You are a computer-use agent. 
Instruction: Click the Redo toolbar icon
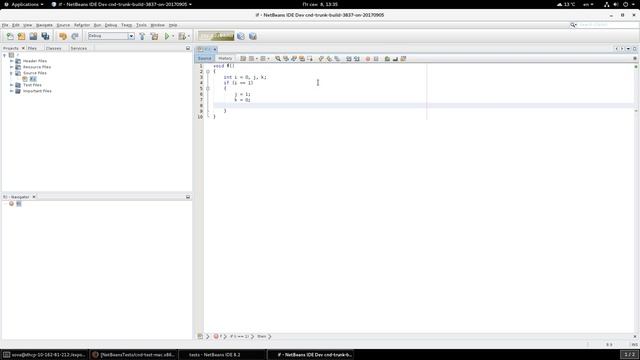pos(75,36)
